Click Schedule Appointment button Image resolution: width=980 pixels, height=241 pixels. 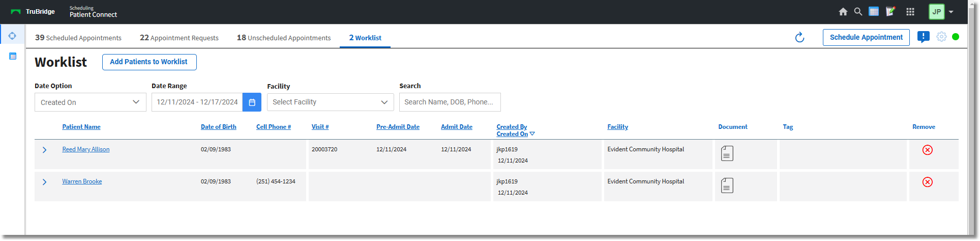pyautogui.click(x=866, y=37)
